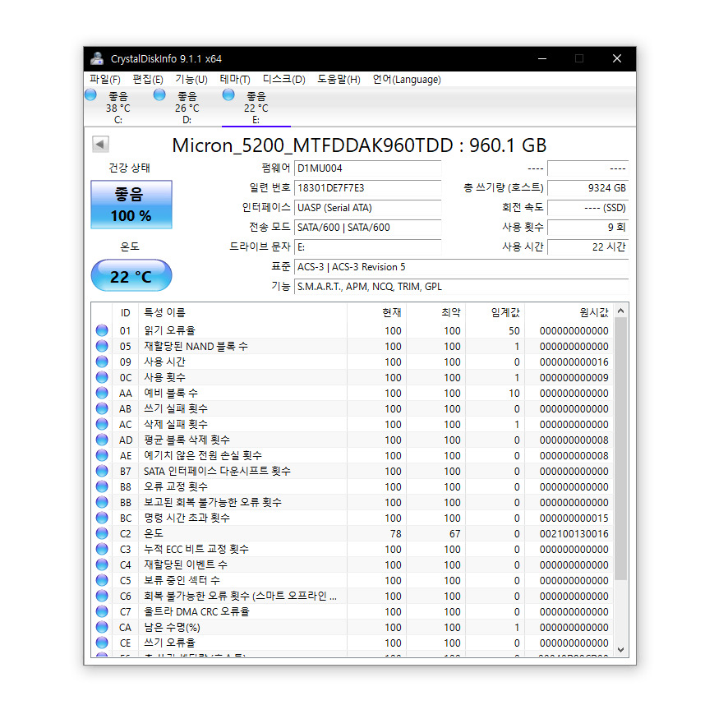This screenshot has height=728, width=728.
Task: Select the 재할당된 NAND 블록 수 row
Action: [x=352, y=347]
